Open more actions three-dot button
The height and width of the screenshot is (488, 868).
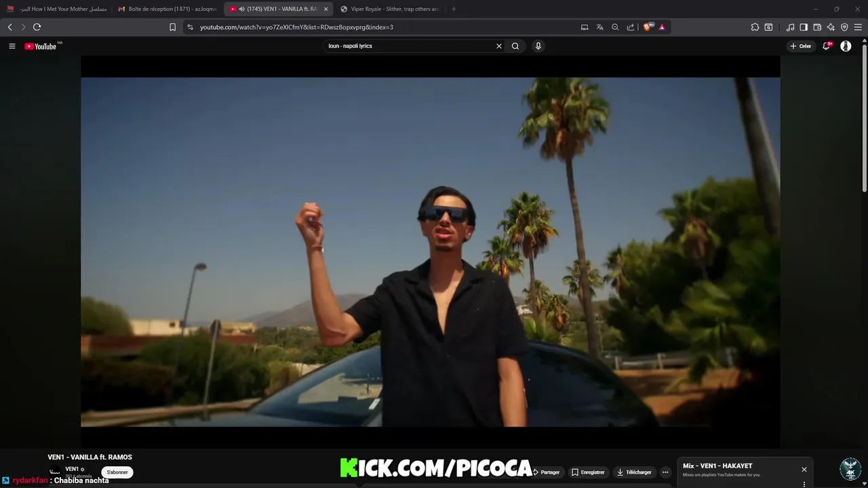tap(665, 472)
